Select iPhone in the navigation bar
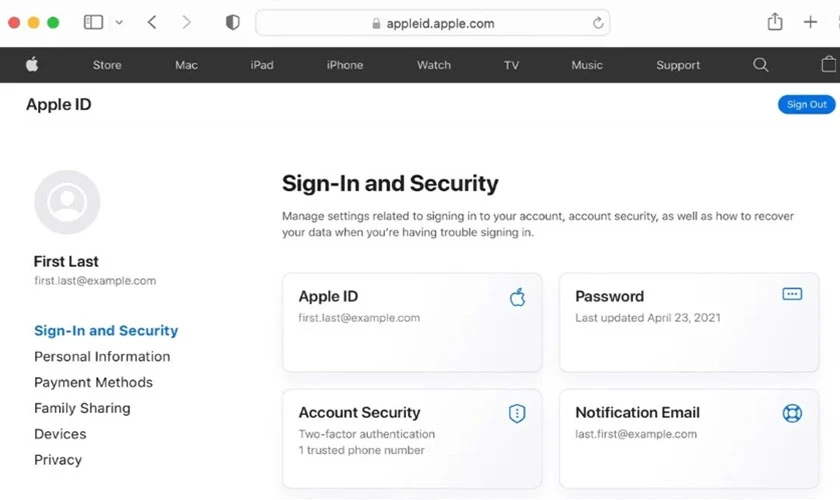This screenshot has height=500, width=840. click(344, 65)
